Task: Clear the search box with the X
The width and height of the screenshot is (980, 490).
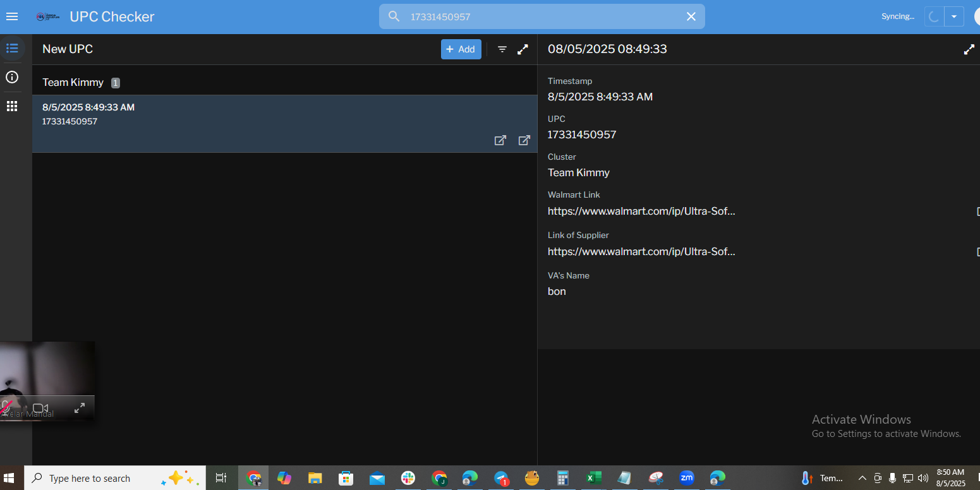Action: tap(691, 16)
